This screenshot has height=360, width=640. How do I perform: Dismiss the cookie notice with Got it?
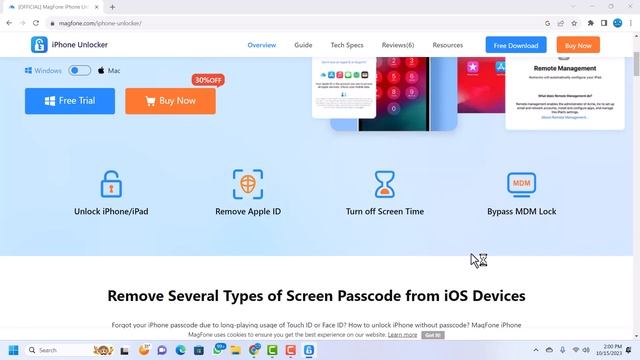tap(433, 335)
